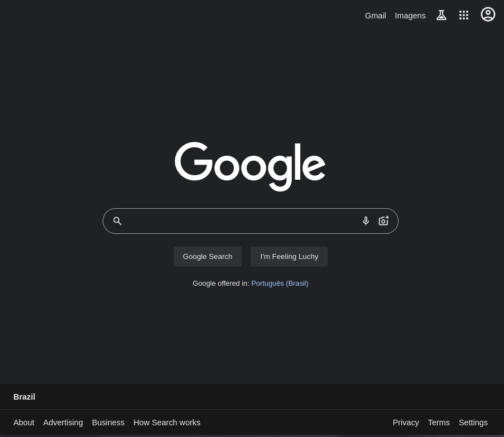This screenshot has width=504, height=437.
Task: Search by image using the camera icon
Action: click(x=383, y=220)
